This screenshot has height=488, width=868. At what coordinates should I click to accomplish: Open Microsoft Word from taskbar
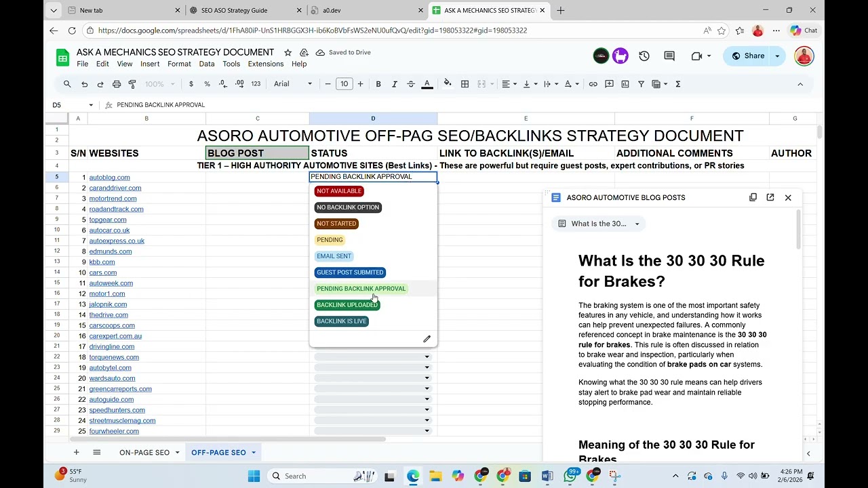click(x=547, y=476)
